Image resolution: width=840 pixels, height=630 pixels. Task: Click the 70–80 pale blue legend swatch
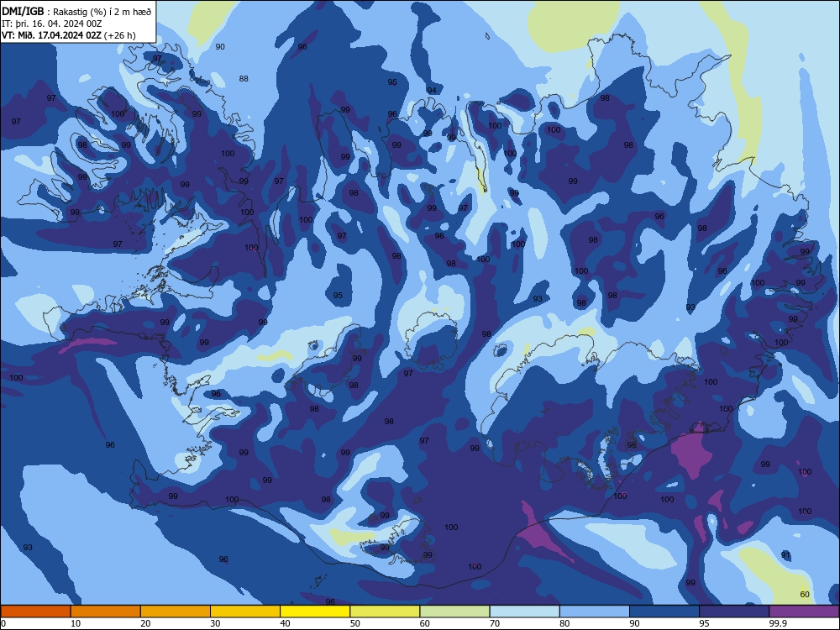[x=524, y=612]
